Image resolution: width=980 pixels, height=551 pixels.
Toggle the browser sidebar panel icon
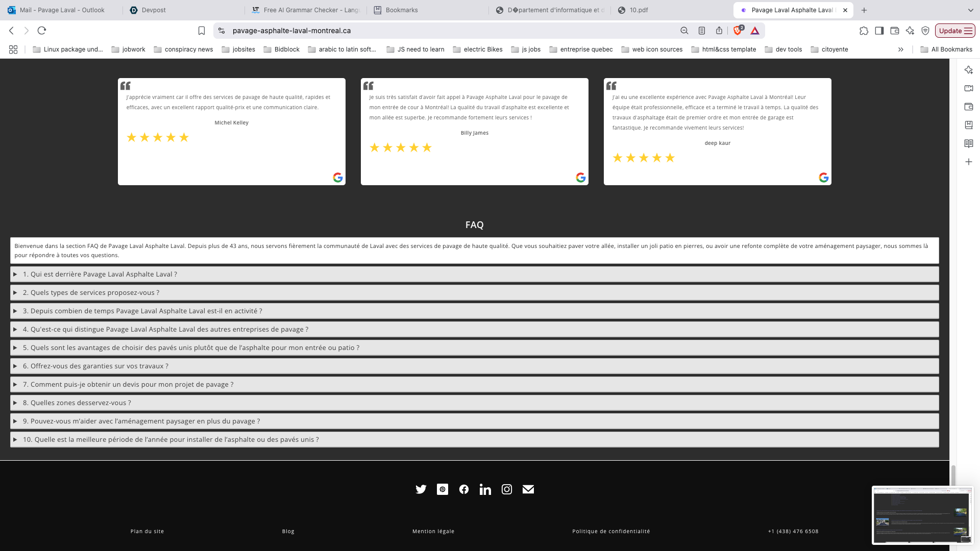click(x=879, y=31)
